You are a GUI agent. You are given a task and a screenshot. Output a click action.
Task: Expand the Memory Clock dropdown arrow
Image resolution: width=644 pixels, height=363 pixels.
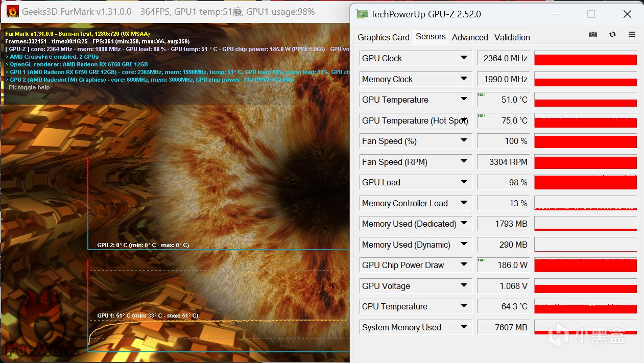464,79
